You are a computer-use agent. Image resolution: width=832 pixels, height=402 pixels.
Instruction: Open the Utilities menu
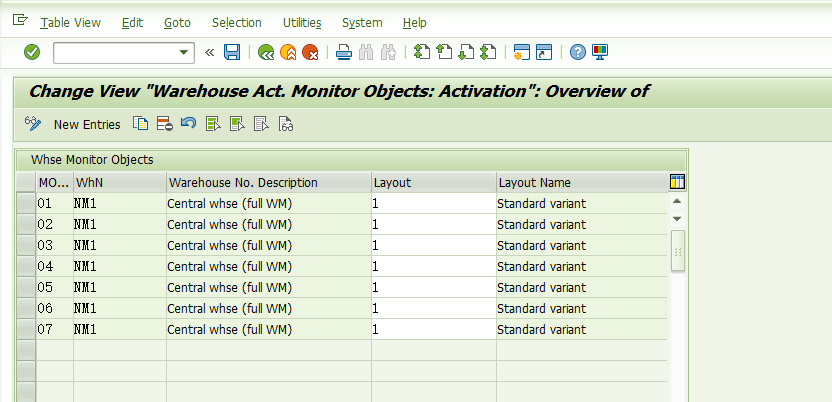pyautogui.click(x=302, y=23)
